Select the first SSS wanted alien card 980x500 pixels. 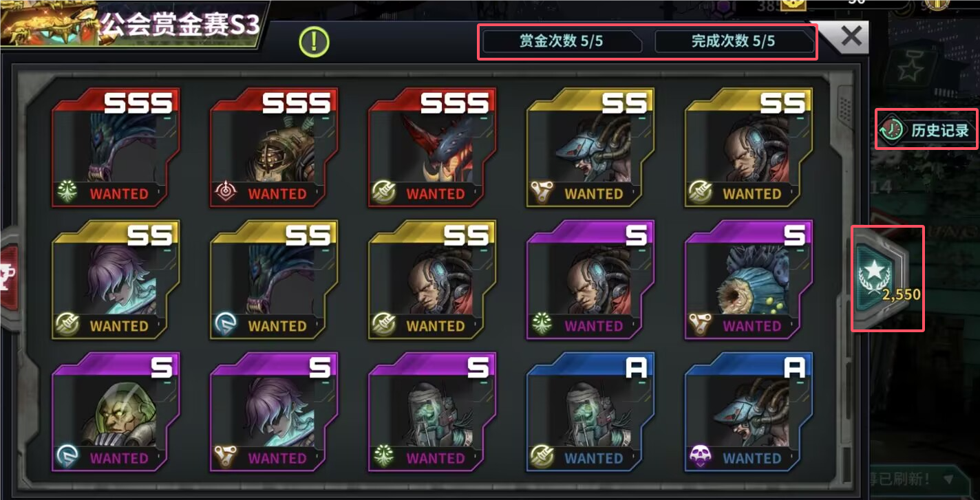(x=116, y=147)
